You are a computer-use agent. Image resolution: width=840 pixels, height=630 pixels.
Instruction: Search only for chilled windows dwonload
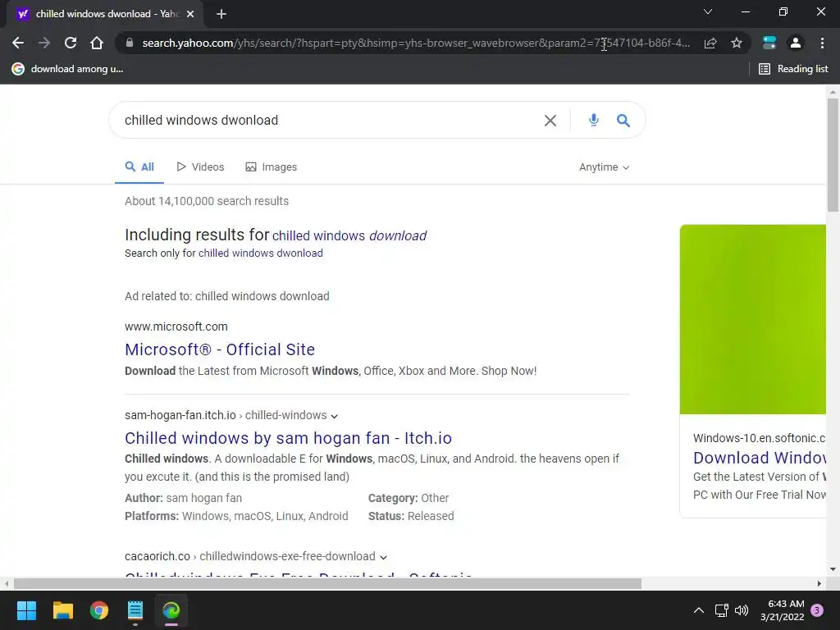260,253
